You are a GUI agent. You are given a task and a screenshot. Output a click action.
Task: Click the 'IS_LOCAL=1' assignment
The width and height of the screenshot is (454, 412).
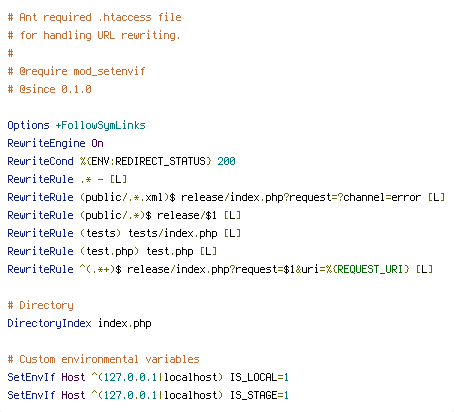pos(259,377)
